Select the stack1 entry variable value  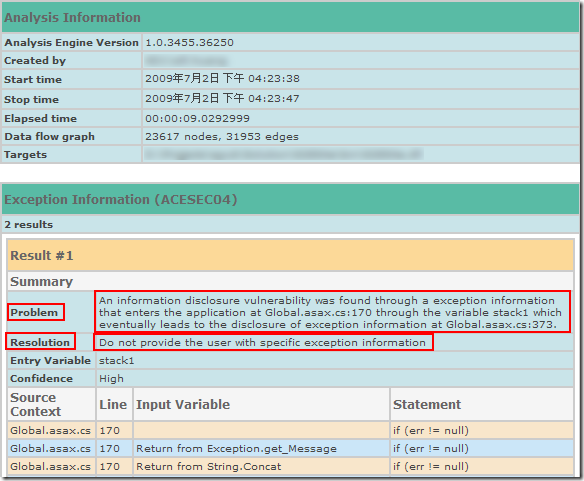[x=116, y=361]
